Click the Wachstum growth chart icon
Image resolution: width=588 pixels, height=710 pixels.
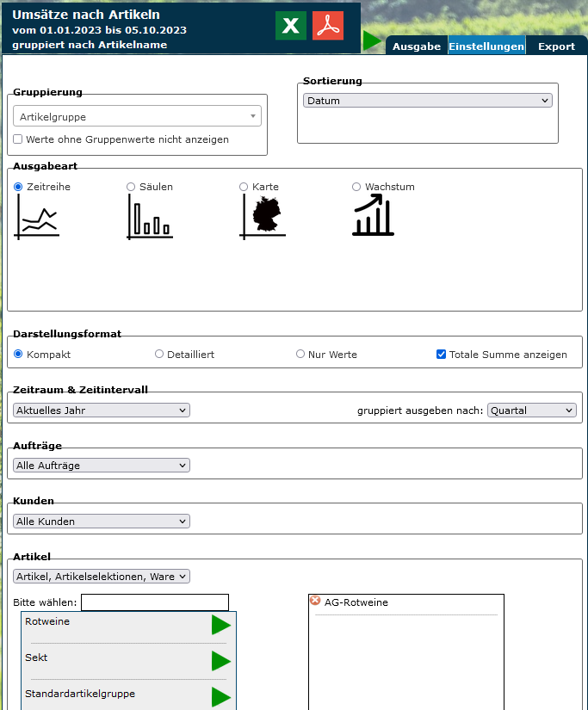(x=373, y=215)
